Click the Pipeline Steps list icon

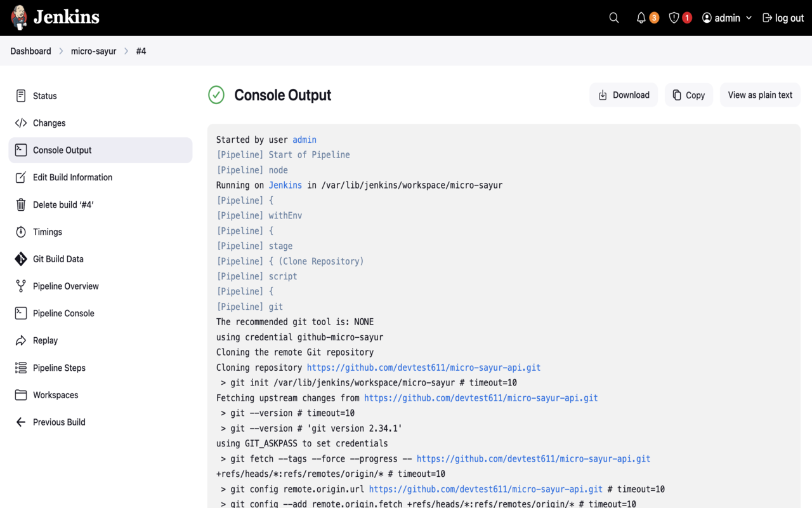tap(21, 368)
